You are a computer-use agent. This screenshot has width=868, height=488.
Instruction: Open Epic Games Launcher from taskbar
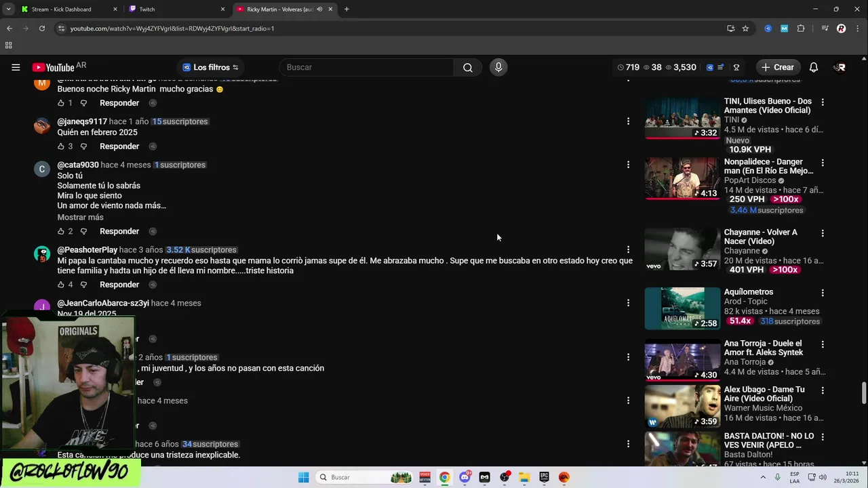click(544, 477)
